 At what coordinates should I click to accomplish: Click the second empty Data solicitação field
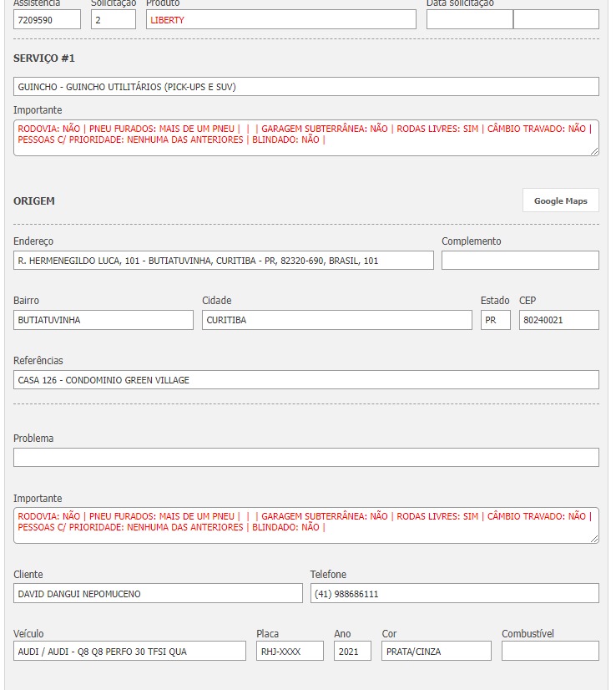click(556, 20)
